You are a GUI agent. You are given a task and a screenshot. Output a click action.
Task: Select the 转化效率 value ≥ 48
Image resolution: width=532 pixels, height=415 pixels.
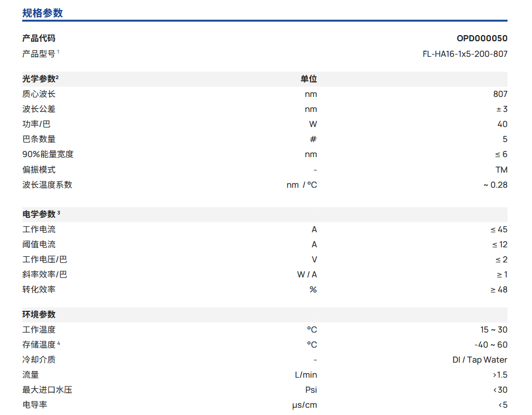(x=499, y=290)
